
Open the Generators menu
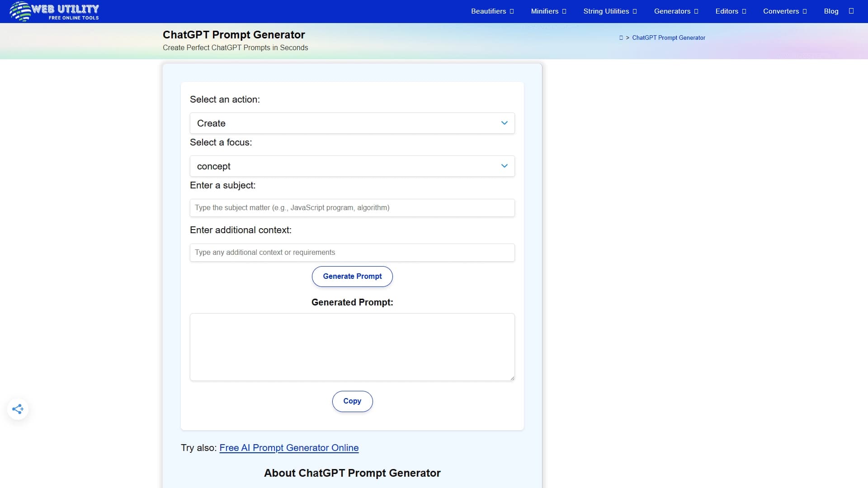[x=676, y=11]
